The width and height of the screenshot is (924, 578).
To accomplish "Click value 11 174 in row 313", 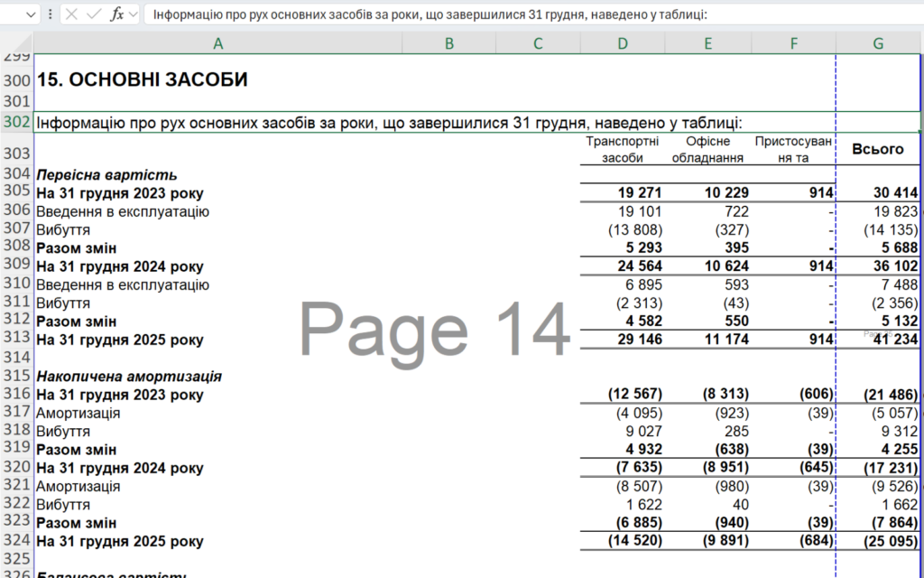I will point(726,340).
